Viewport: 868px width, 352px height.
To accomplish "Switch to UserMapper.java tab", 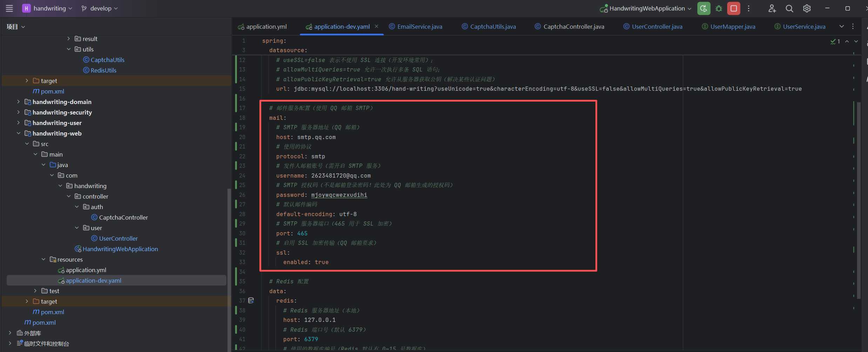I will [729, 27].
